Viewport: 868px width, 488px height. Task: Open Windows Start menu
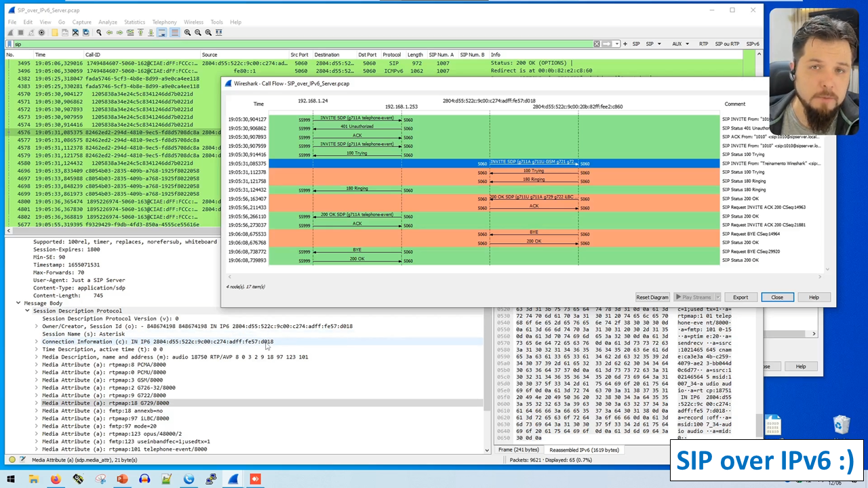(11, 479)
